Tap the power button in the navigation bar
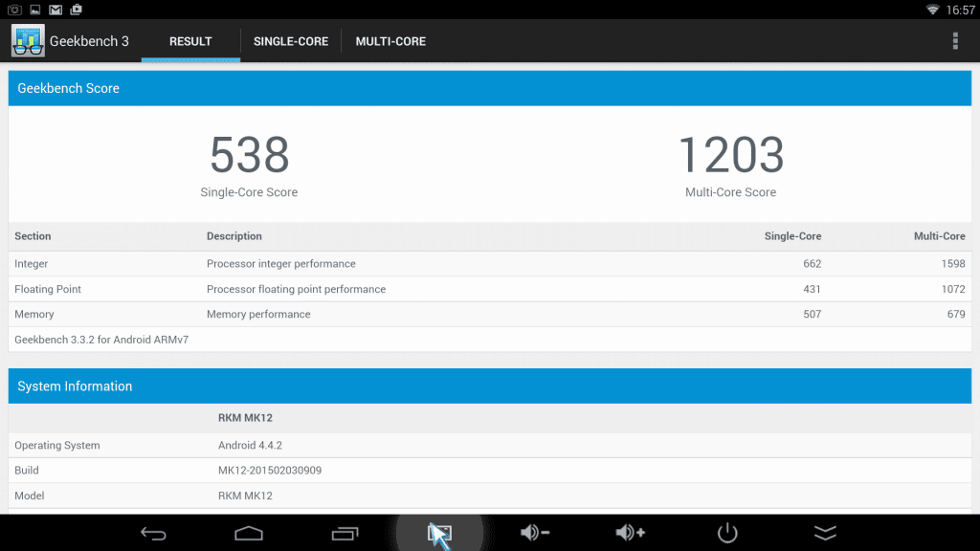This screenshot has width=980, height=551. tap(727, 533)
